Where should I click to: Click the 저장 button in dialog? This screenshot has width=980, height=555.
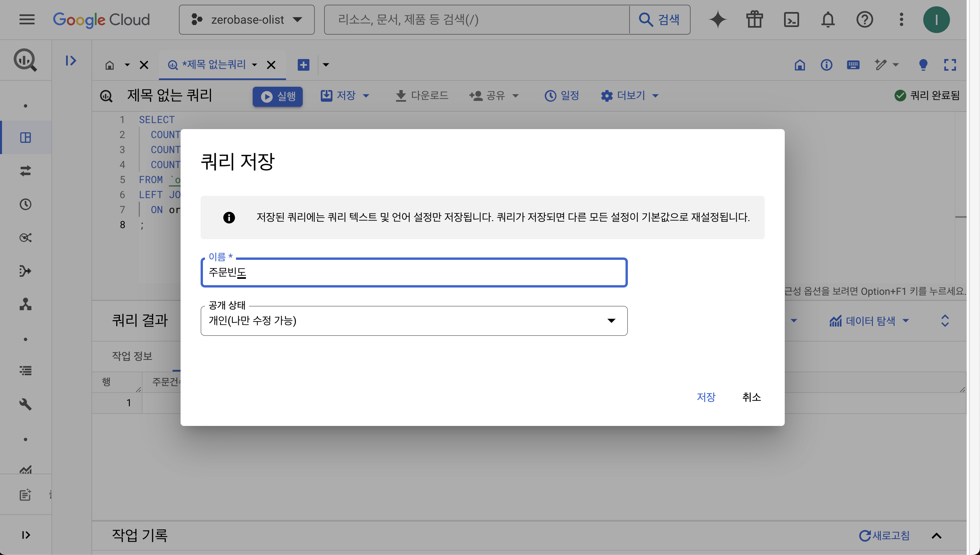706,397
